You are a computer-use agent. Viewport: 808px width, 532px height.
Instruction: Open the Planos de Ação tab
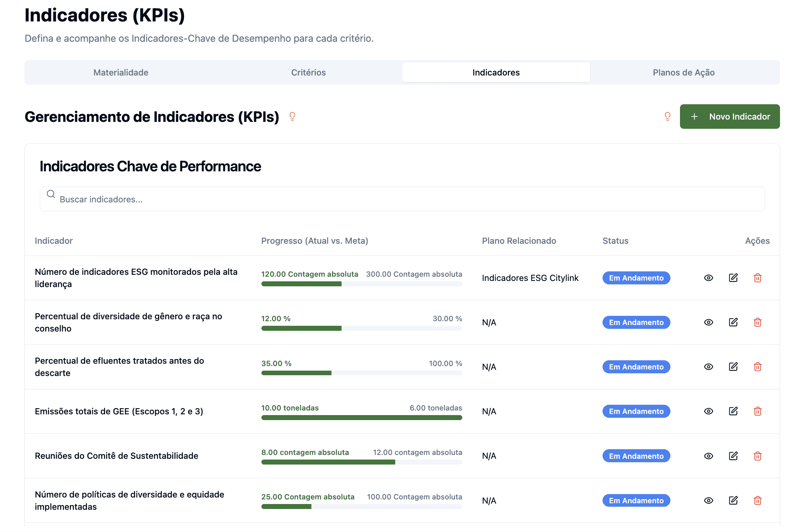(x=683, y=72)
